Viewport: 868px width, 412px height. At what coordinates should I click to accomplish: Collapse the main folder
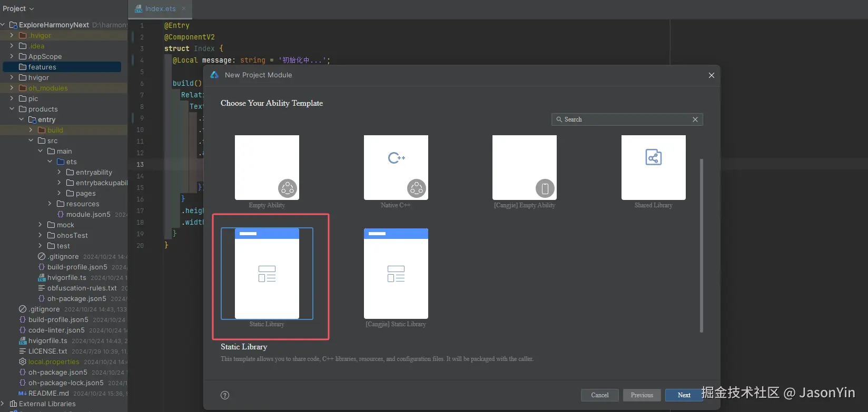(41, 151)
